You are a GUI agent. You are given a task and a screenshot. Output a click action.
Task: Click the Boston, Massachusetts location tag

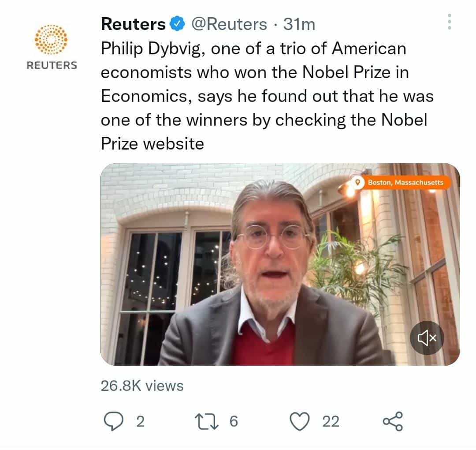[x=405, y=182]
